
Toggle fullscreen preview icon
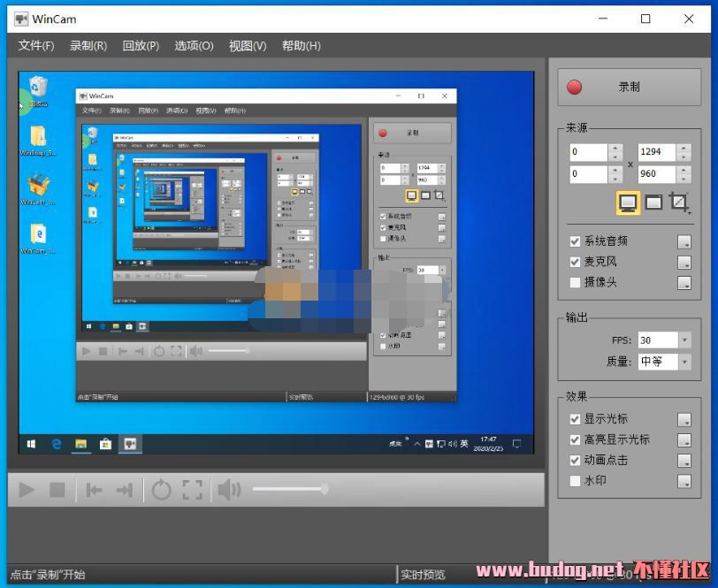pos(193,490)
